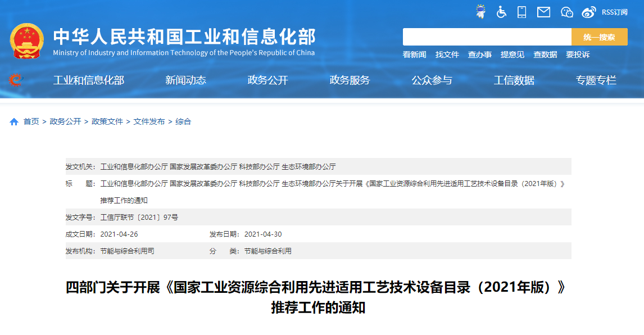The height and width of the screenshot is (335, 644).
Task: Go to 工信数据 navigation tab
Action: tap(514, 80)
